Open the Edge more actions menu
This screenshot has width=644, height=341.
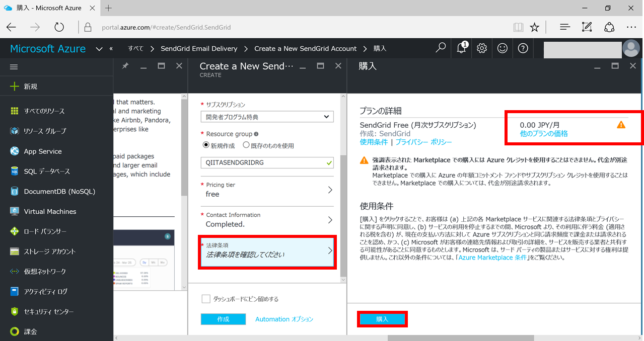tap(631, 27)
